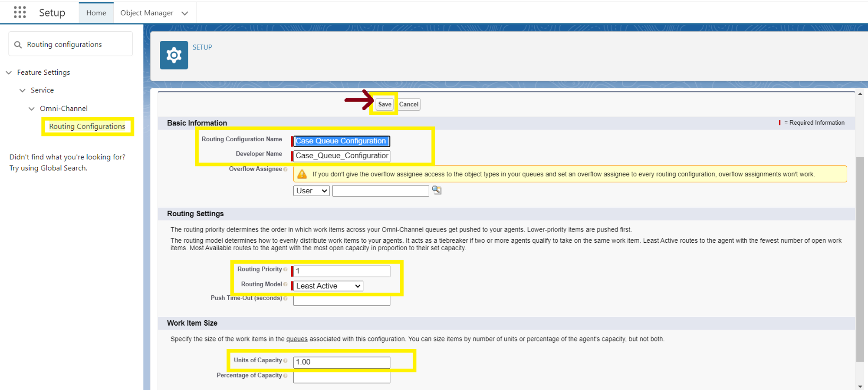Switch to the Object Manager tab
Image resolution: width=868 pixels, height=390 pixels.
[x=147, y=13]
